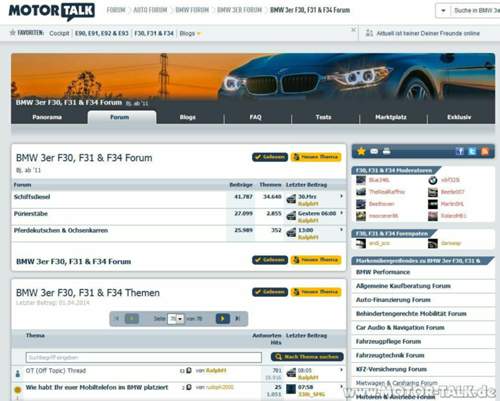Click the Favoriten star icon
The height and width of the screenshot is (401, 500).
(13, 33)
